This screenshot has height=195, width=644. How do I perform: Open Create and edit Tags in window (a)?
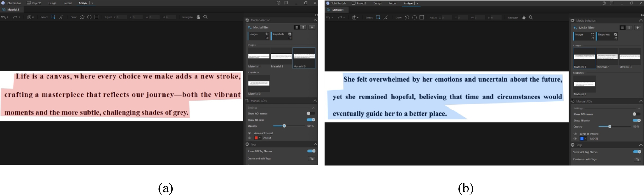click(312, 159)
